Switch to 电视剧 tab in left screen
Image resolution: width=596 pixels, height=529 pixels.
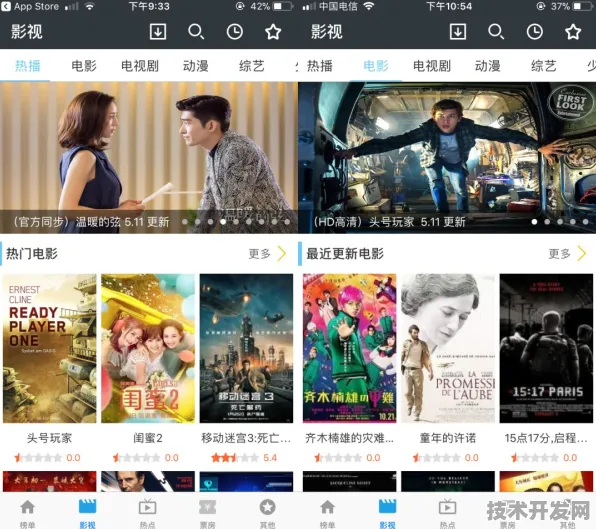point(139,66)
